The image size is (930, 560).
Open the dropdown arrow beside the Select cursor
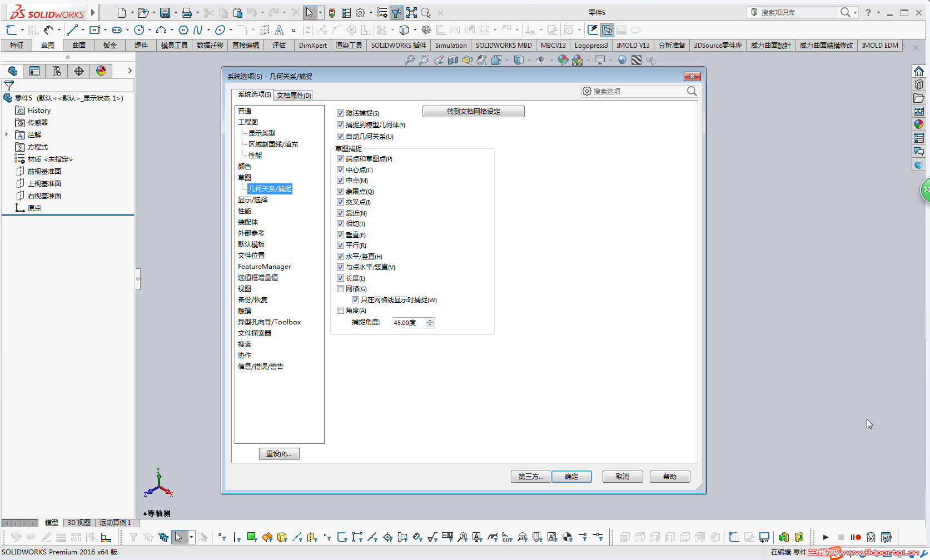[x=320, y=12]
